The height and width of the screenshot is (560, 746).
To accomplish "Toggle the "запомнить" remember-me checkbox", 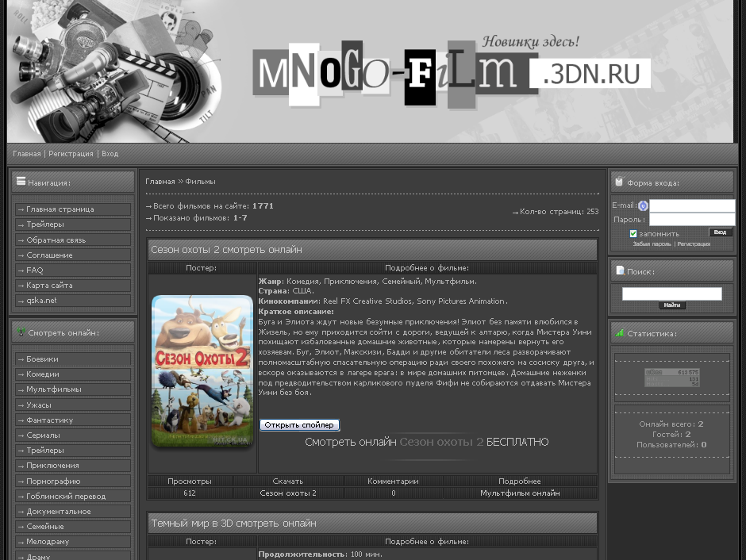I will [x=633, y=233].
